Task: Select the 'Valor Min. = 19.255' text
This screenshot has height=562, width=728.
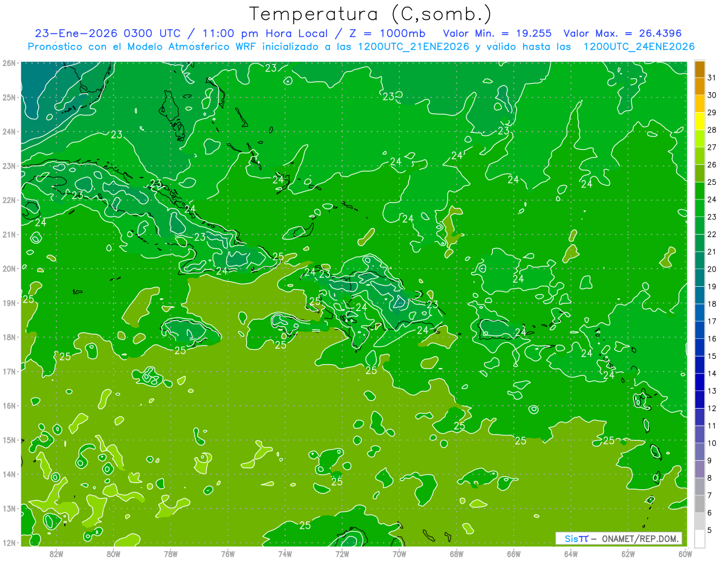Action: pyautogui.click(x=497, y=33)
